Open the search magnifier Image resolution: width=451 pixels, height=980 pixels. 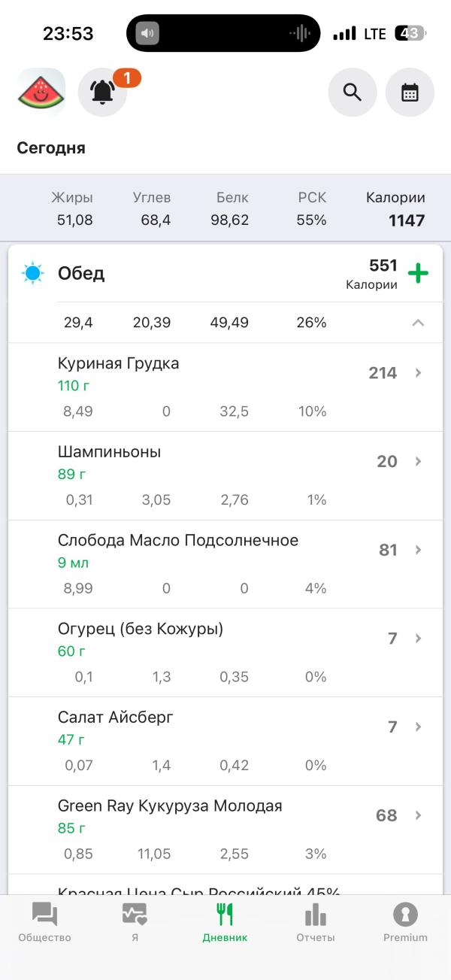pyautogui.click(x=353, y=92)
